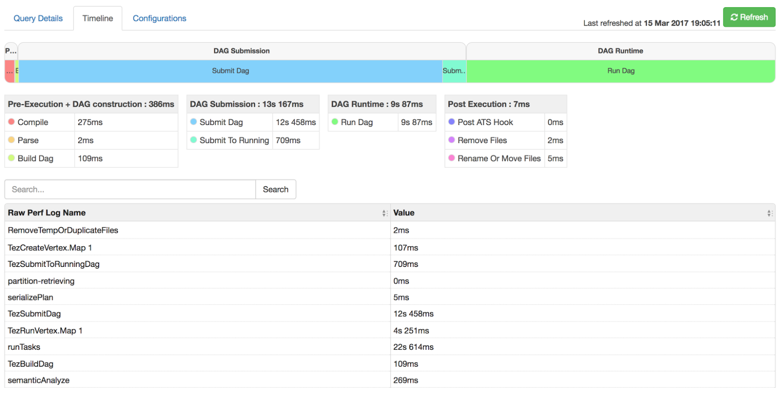Focus the Search input field

(x=130, y=190)
